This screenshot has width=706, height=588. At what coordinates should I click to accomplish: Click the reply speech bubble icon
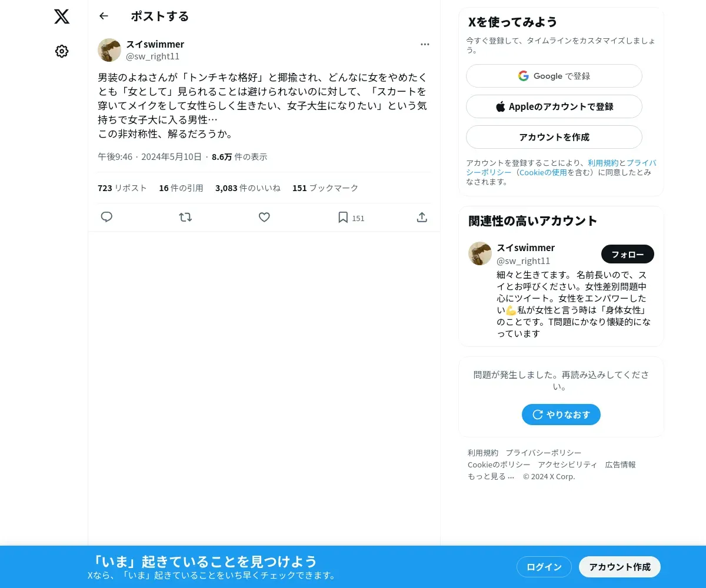106,217
